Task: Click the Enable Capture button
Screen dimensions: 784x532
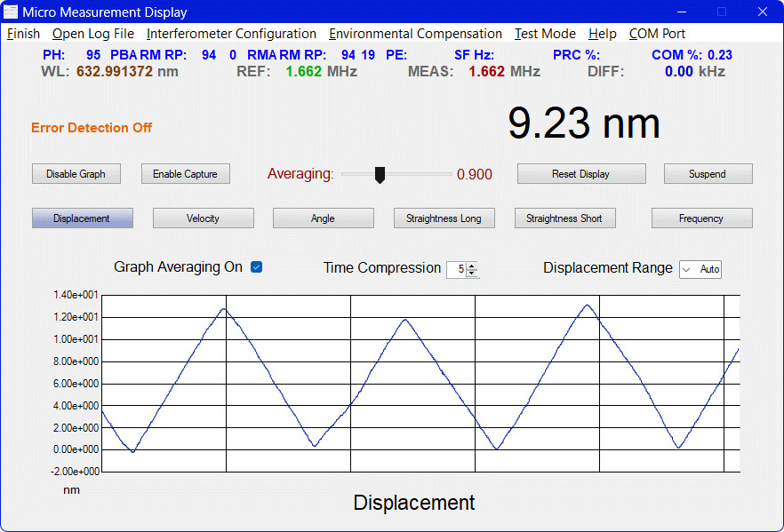Action: tap(186, 174)
